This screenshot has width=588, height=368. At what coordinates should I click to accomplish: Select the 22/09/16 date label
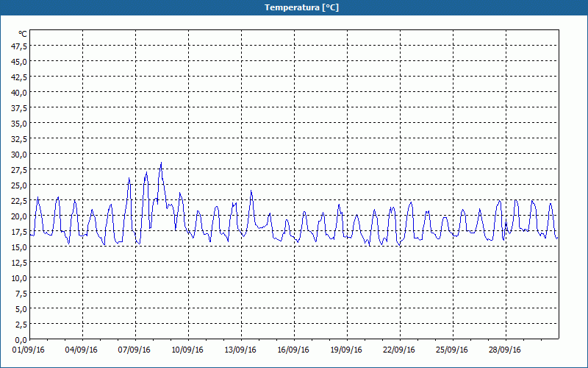click(x=398, y=350)
